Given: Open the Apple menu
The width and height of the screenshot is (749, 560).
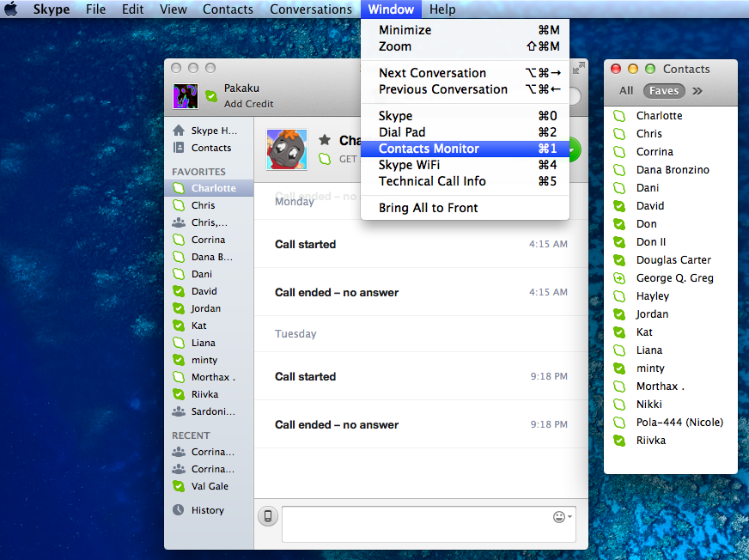Looking at the screenshot, I should pos(11,9).
